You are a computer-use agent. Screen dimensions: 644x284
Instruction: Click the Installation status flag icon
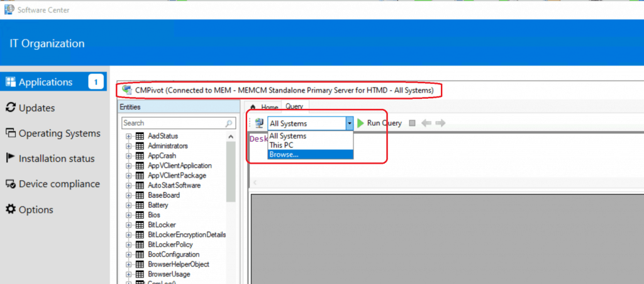[10, 158]
